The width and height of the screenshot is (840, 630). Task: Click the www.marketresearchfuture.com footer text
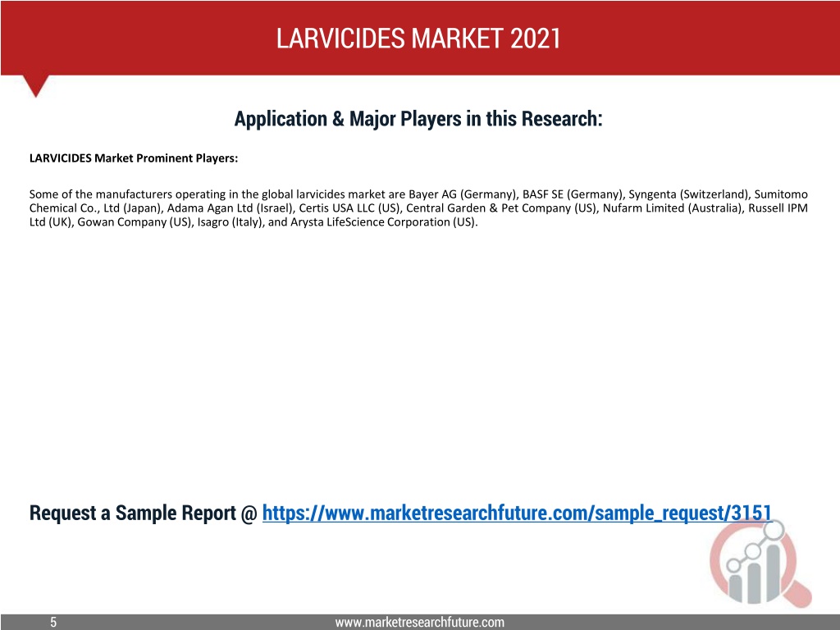click(x=419, y=622)
